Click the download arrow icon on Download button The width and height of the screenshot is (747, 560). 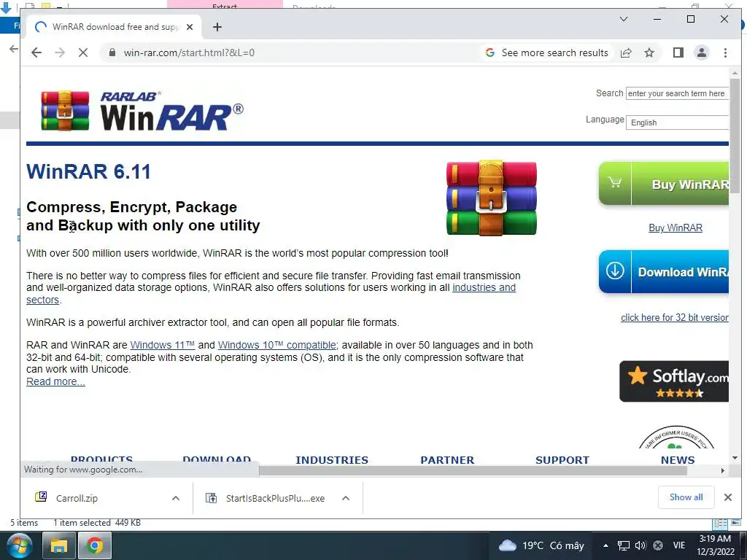point(615,271)
